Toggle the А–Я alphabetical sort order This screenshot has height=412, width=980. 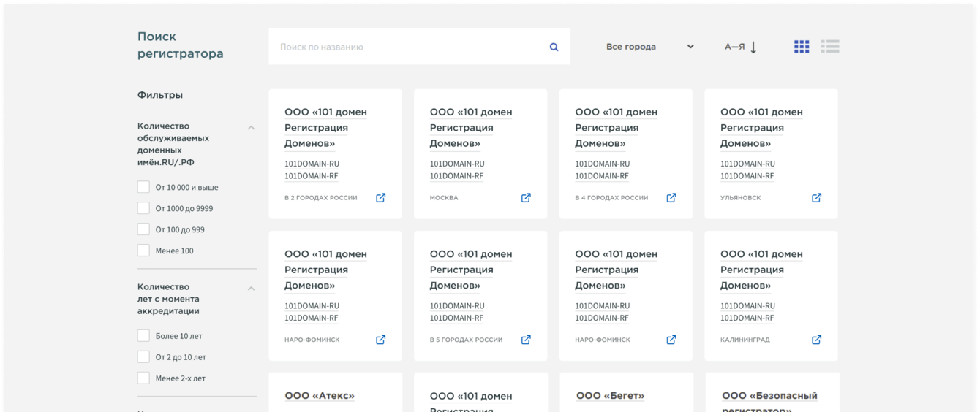click(x=741, y=47)
